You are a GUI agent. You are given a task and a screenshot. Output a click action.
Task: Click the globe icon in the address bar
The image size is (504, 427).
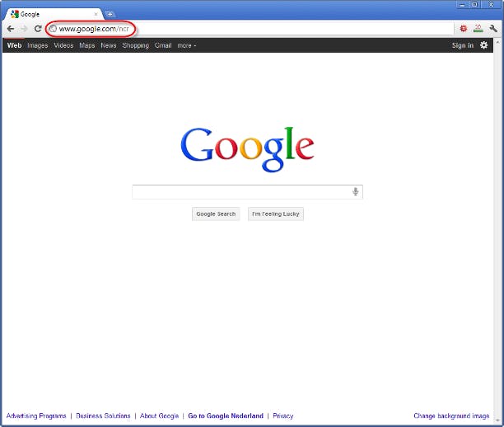coord(53,29)
